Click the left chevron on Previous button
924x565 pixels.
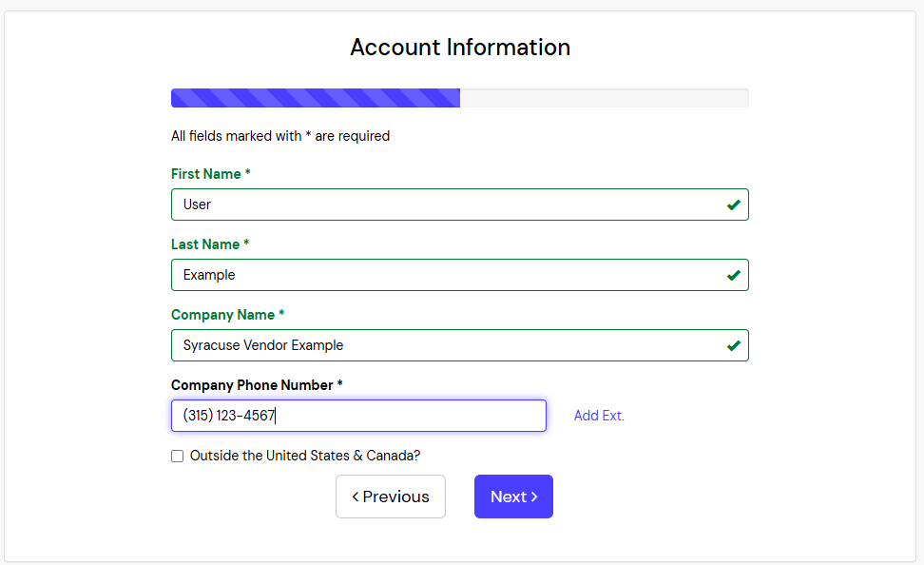point(357,496)
